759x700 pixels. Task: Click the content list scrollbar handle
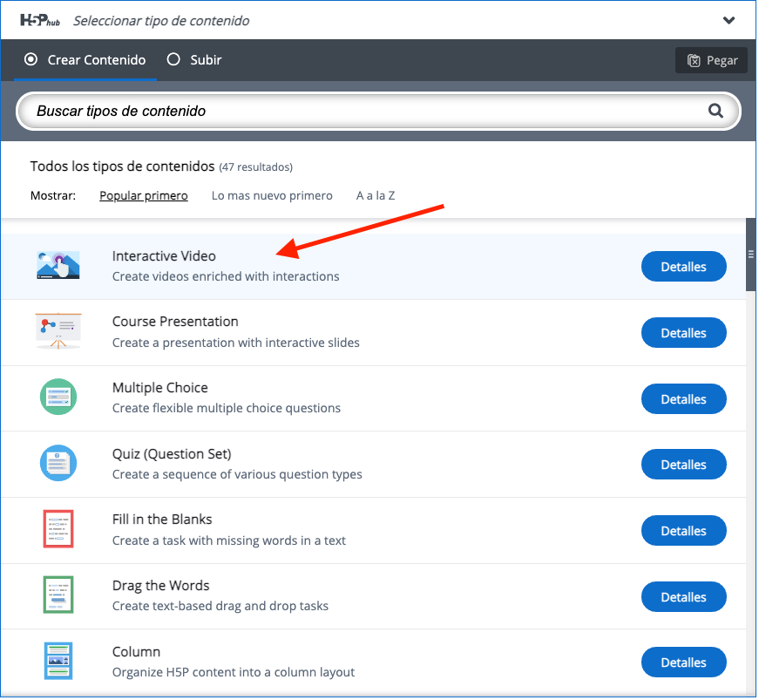coord(752,255)
